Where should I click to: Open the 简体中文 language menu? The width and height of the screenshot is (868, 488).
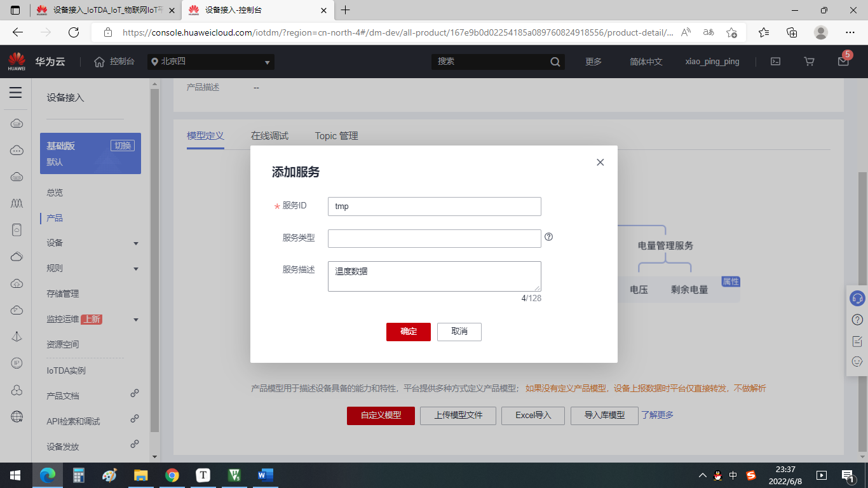pos(646,62)
